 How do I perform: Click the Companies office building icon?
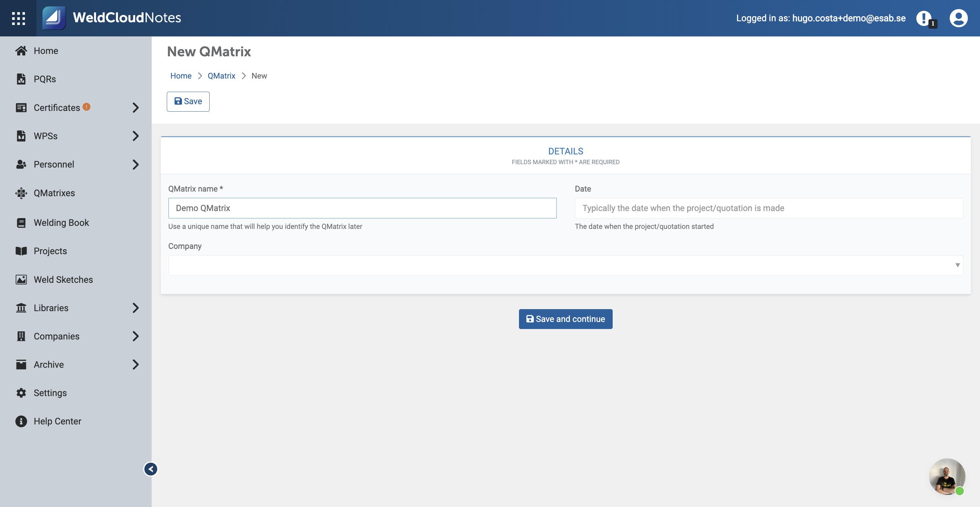tap(21, 336)
